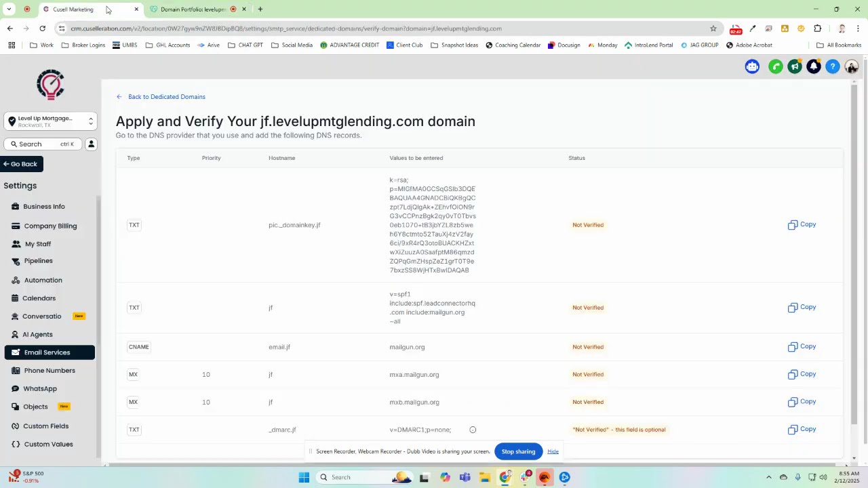Screen dimensions: 868x488
Task: Open a new browser tab
Action: click(x=260, y=9)
